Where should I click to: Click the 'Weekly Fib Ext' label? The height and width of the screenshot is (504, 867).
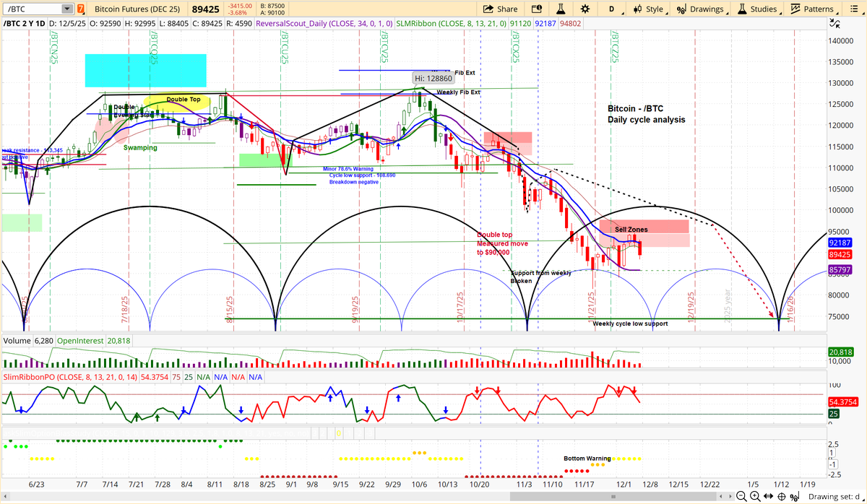(x=458, y=92)
